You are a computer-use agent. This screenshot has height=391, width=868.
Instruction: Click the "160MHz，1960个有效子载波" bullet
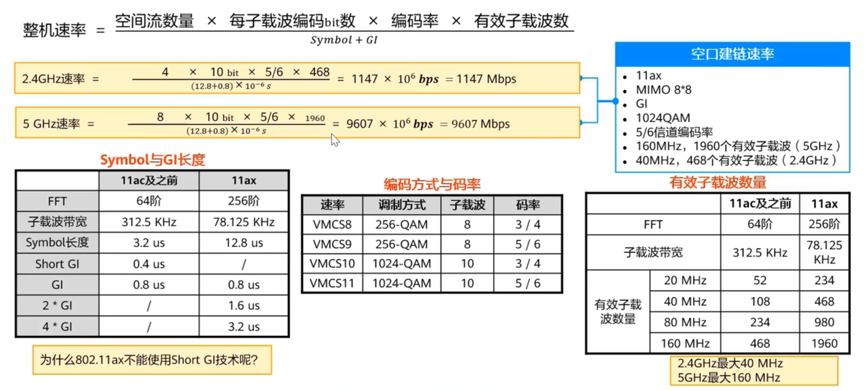pos(738,146)
